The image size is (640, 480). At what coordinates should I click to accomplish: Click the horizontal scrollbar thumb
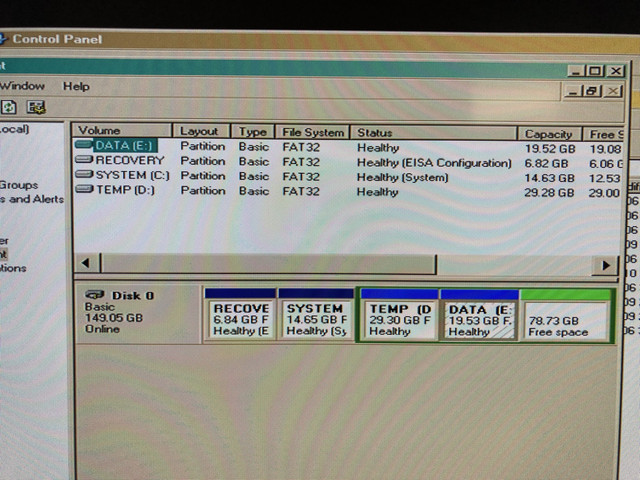click(x=268, y=264)
